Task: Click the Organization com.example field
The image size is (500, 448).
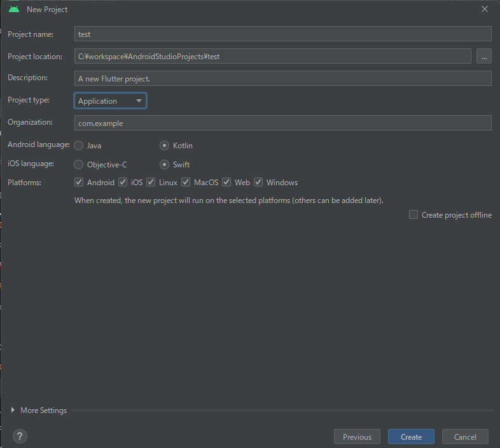Action: tap(283, 123)
